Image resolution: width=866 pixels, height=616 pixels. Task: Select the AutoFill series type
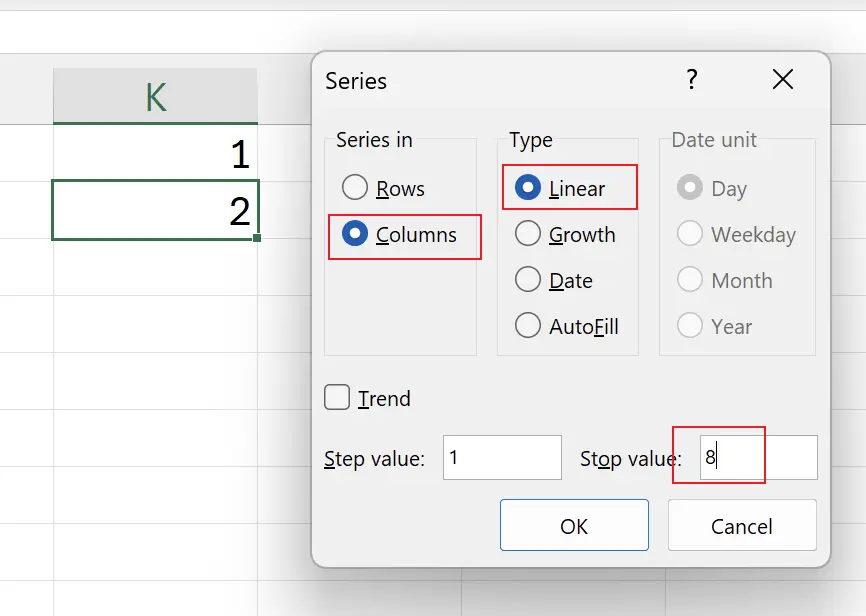click(528, 326)
